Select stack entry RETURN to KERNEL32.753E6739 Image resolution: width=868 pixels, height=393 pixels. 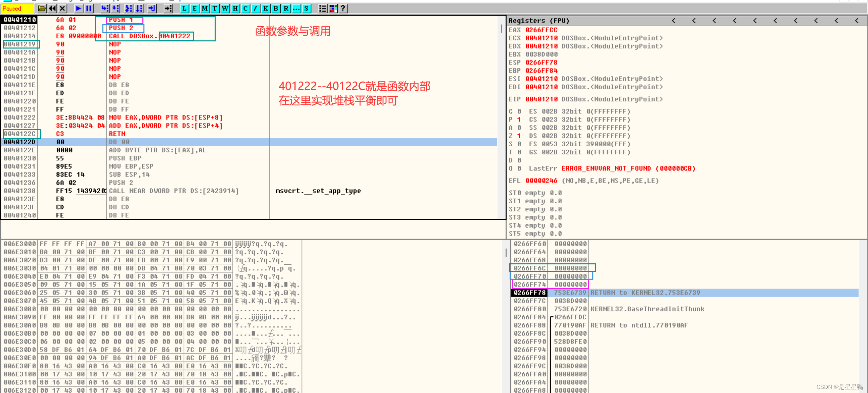pyautogui.click(x=645, y=293)
